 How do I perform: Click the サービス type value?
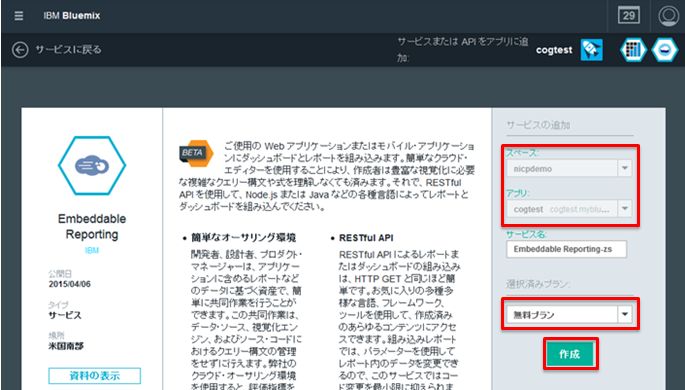(65, 315)
